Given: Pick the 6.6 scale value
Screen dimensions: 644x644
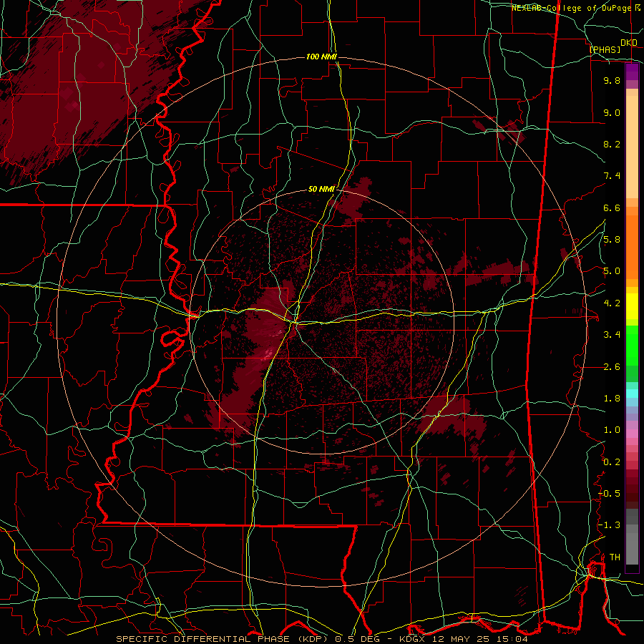Looking at the screenshot, I should click(612, 208).
